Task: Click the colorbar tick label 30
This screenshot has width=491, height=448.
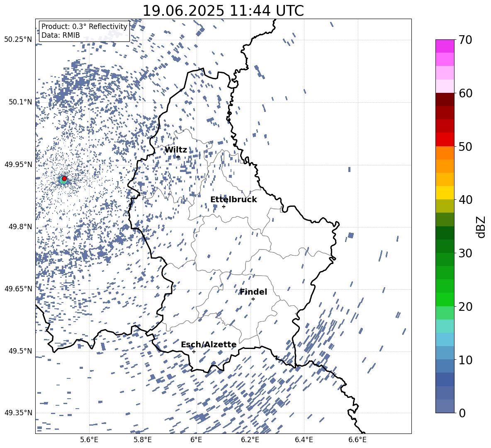Action: click(x=465, y=253)
